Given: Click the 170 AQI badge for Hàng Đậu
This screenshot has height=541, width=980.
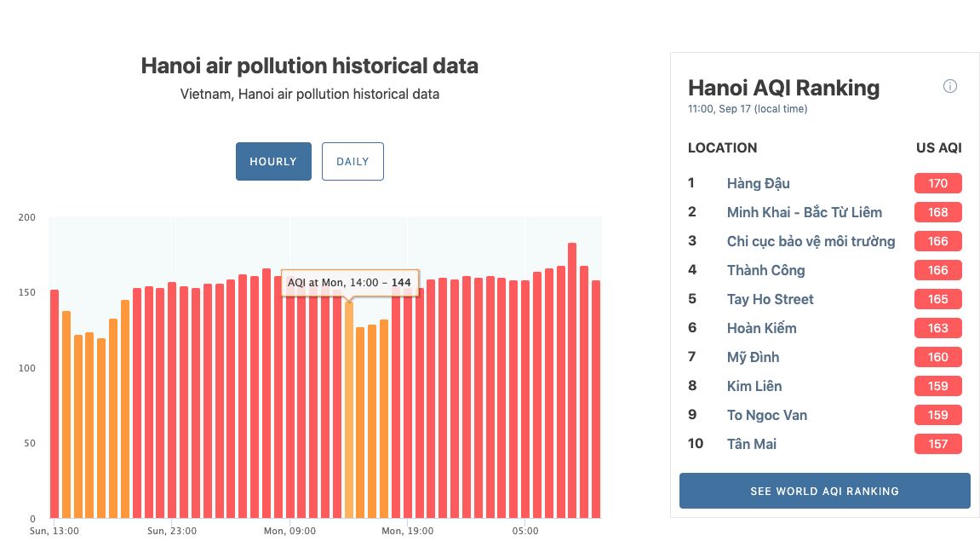Looking at the screenshot, I should coord(937,183).
